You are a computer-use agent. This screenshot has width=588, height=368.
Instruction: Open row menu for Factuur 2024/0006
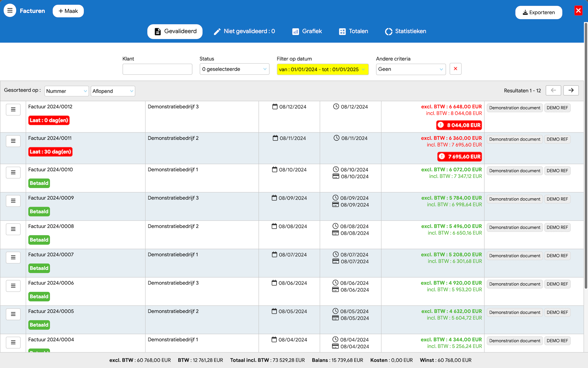(13, 286)
